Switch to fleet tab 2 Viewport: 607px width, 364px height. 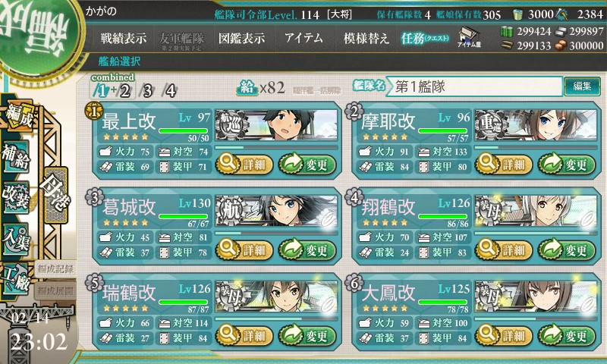pyautogui.click(x=125, y=91)
